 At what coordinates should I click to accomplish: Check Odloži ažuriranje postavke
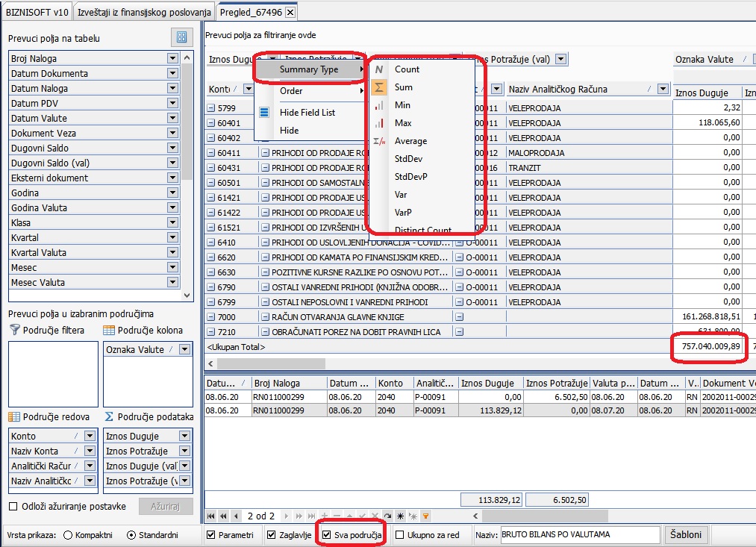tap(13, 507)
